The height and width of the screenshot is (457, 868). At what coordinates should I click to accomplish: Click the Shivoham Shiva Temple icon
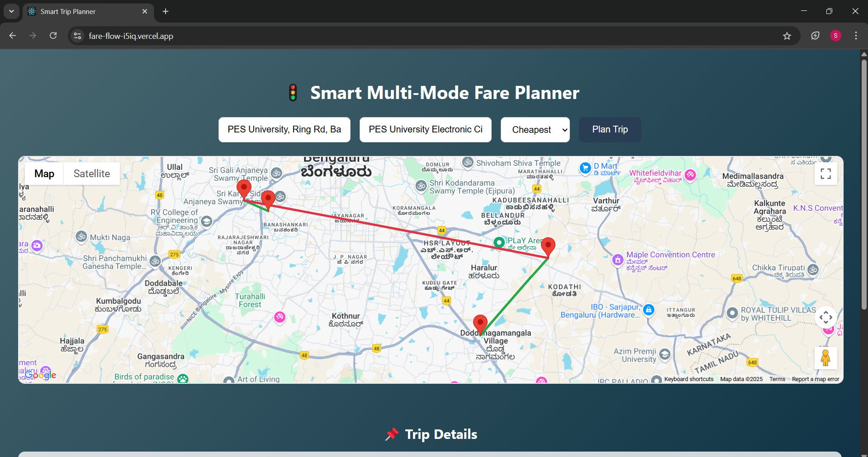click(468, 162)
